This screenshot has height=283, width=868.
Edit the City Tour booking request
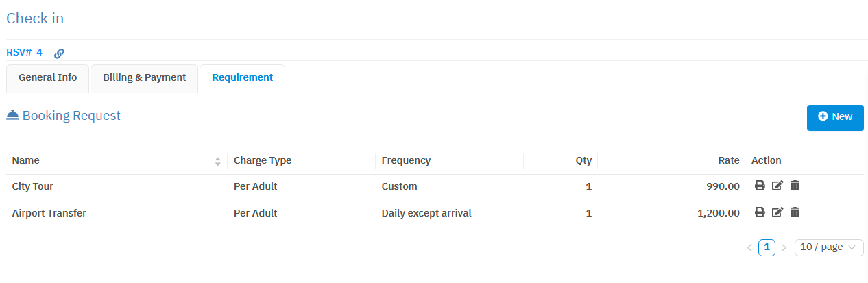[x=777, y=186]
